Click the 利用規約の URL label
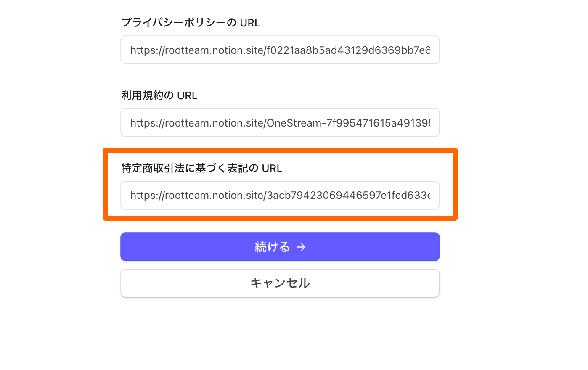 click(x=159, y=95)
